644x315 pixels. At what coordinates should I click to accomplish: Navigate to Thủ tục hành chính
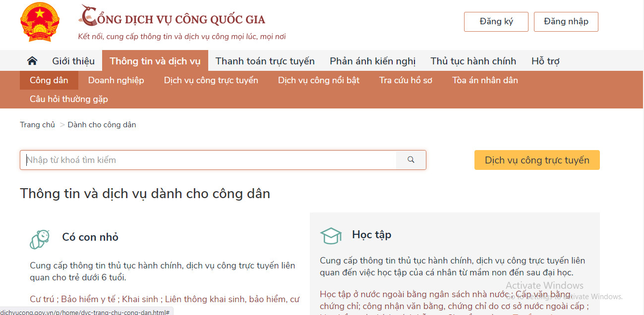click(473, 61)
